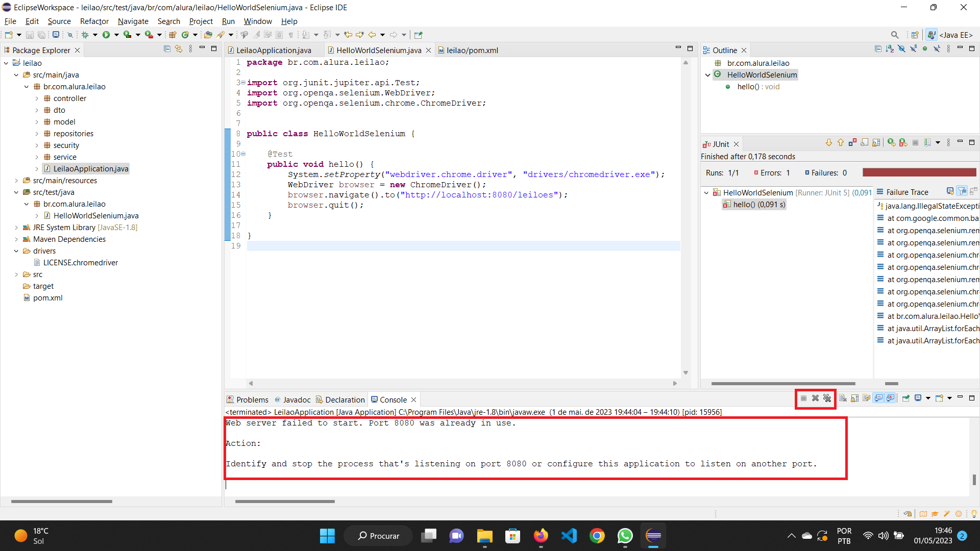Viewport: 980px width, 551px height.
Task: Click Pin Console icon
Action: coord(906,398)
